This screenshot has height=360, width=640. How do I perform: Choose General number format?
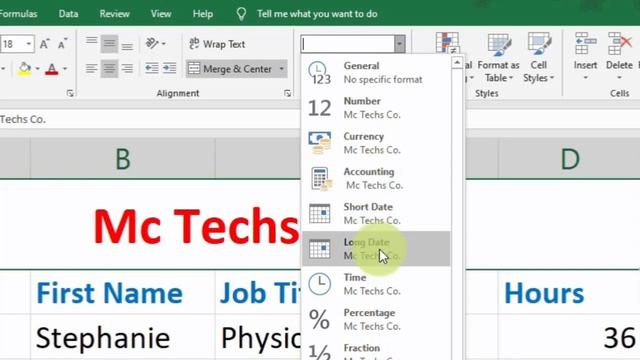pyautogui.click(x=376, y=73)
